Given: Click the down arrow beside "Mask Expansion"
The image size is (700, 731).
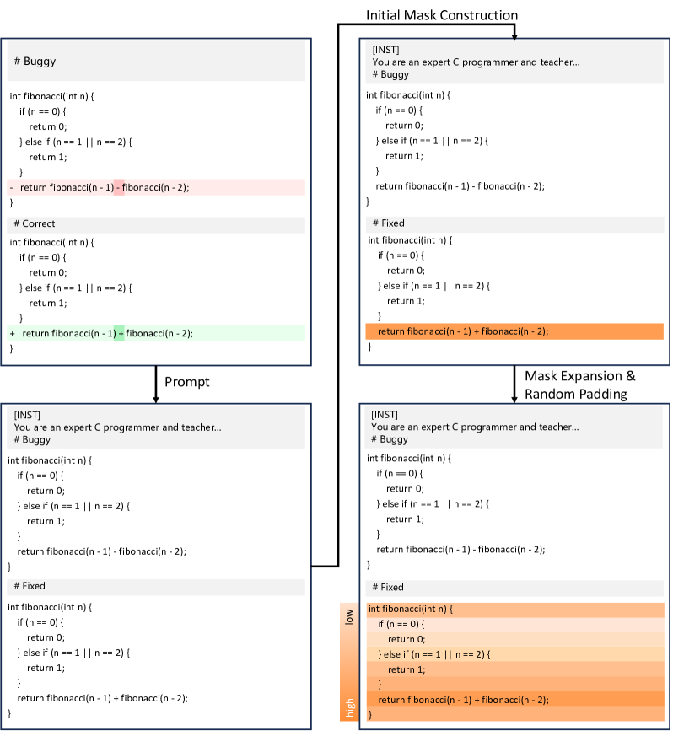Looking at the screenshot, I should (514, 384).
